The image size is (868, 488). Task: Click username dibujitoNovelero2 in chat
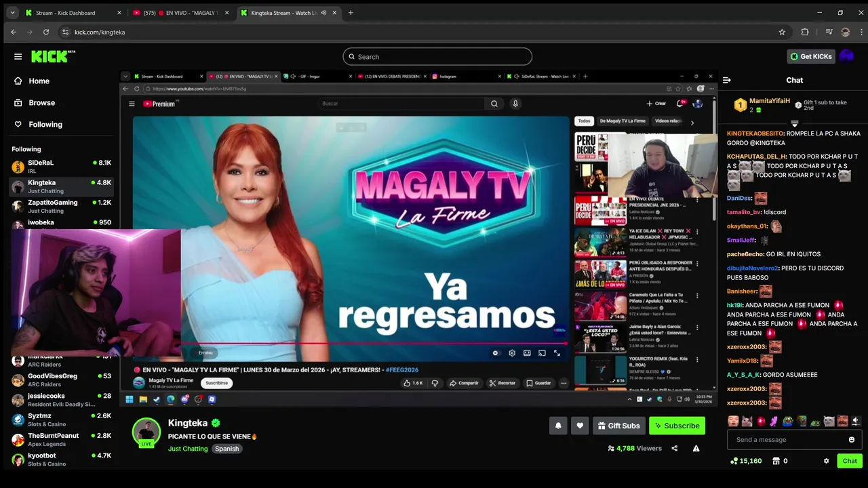pos(753,268)
